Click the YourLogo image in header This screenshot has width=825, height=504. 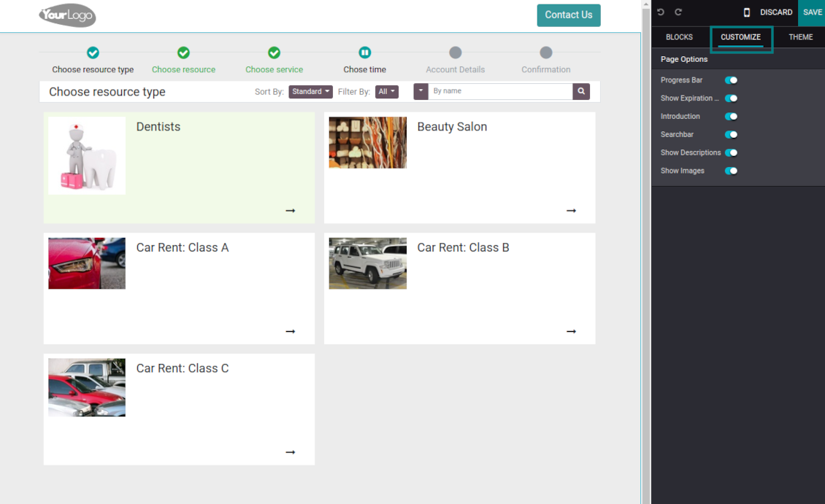pyautogui.click(x=67, y=15)
